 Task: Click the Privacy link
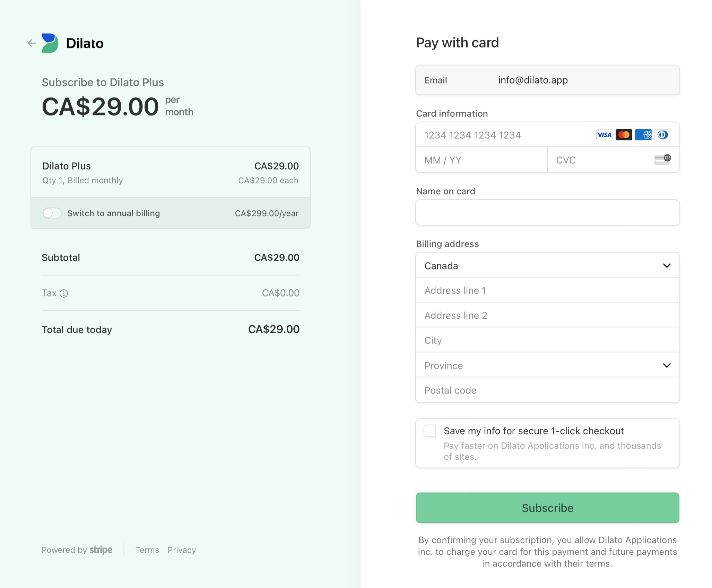point(182,550)
